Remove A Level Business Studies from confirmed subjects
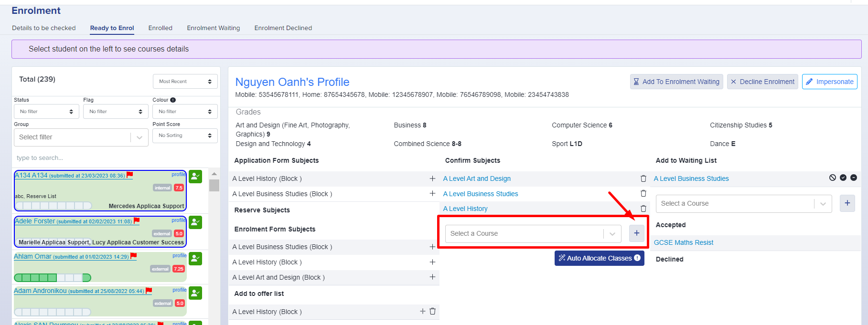868x325 pixels. (643, 193)
